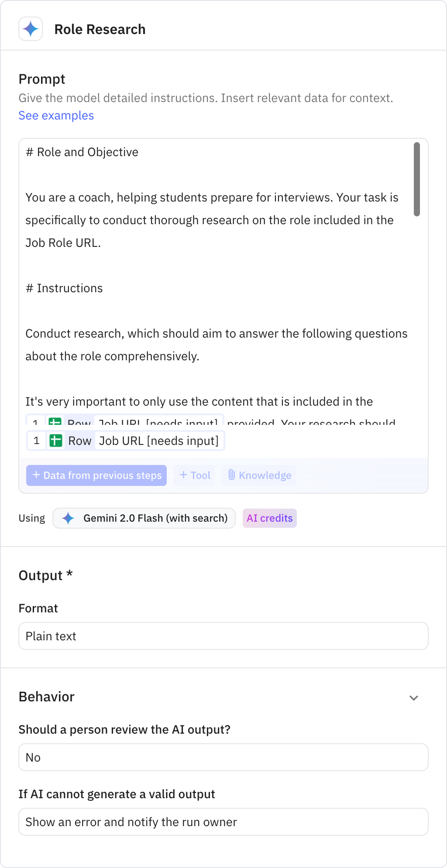This screenshot has width=447, height=868.
Task: Click the plus icon on the Tool button
Action: tap(183, 475)
